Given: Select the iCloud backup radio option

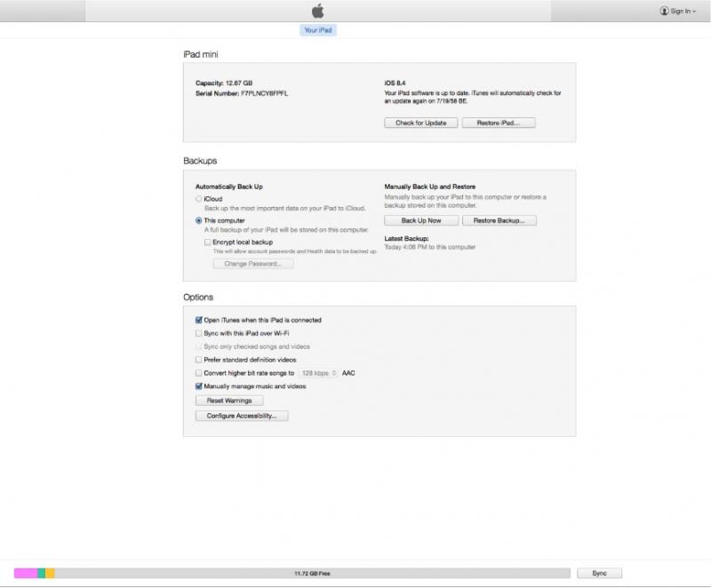Looking at the screenshot, I should pos(198,199).
